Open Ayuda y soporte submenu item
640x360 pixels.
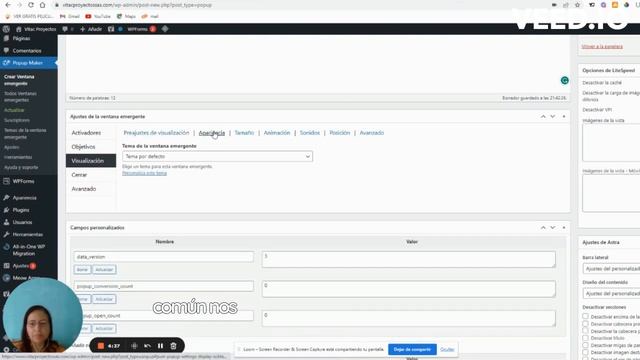tap(21, 167)
